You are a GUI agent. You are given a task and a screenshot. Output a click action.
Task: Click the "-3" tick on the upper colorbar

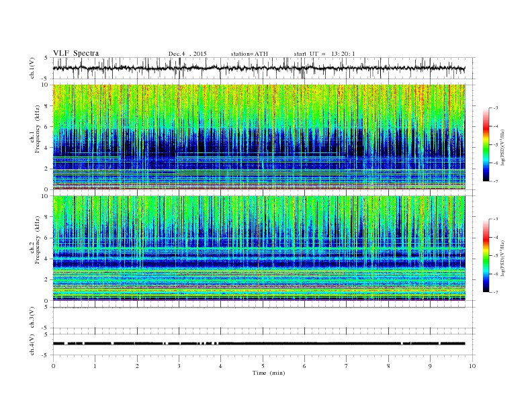pos(495,108)
